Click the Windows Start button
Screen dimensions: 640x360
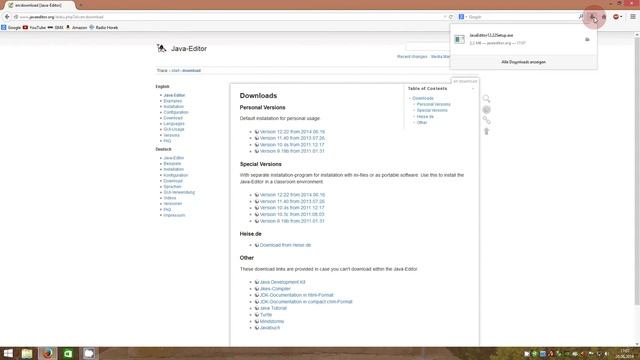(8, 353)
